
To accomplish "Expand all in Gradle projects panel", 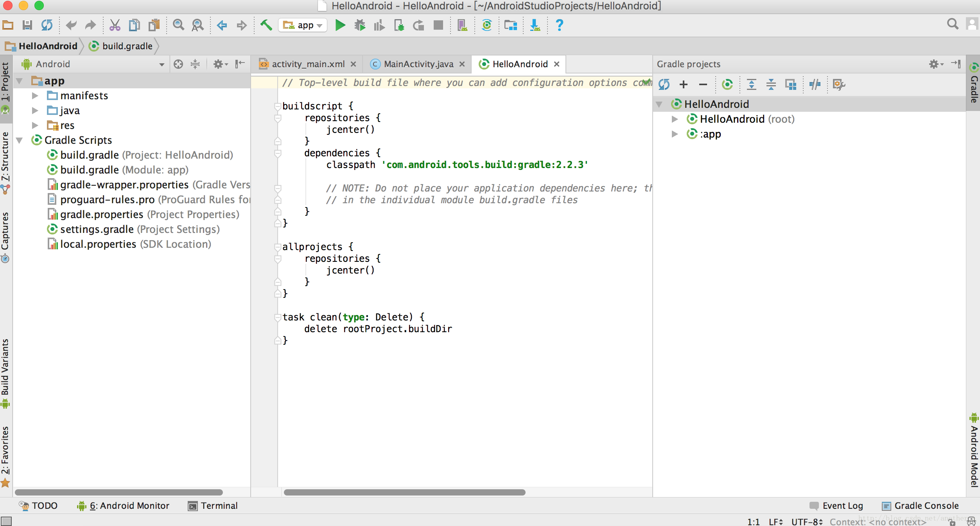I will tap(752, 84).
